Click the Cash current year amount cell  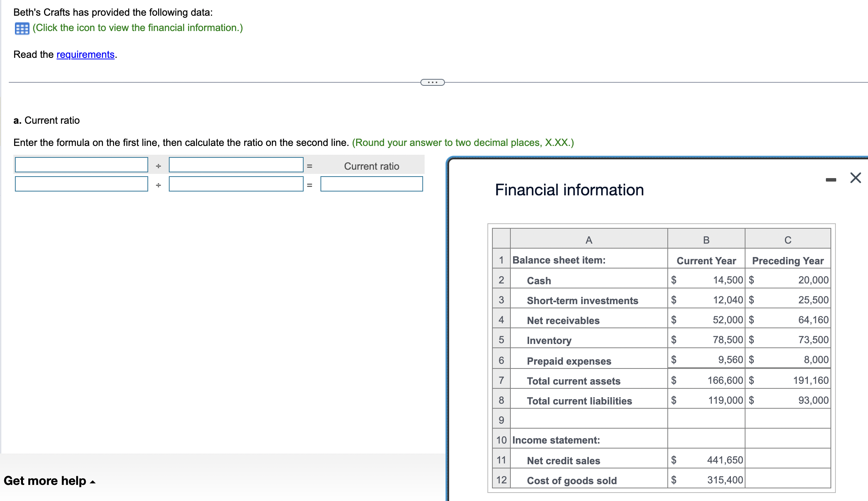pos(727,280)
